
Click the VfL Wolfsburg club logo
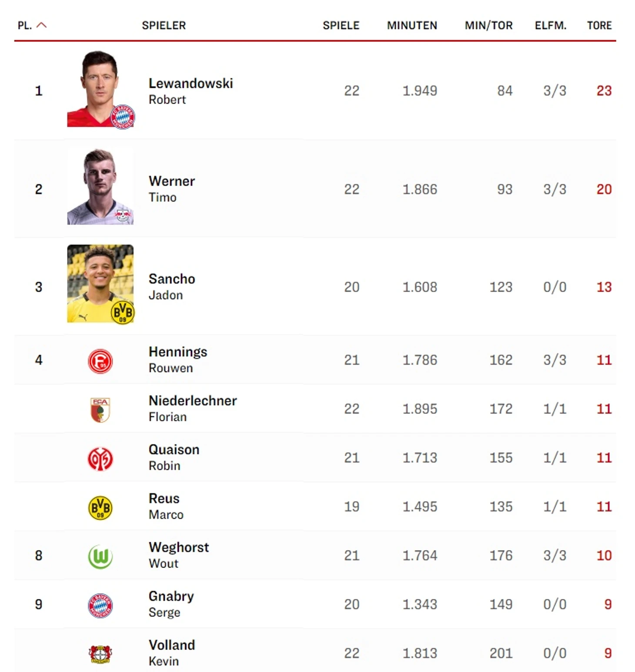pyautogui.click(x=100, y=556)
